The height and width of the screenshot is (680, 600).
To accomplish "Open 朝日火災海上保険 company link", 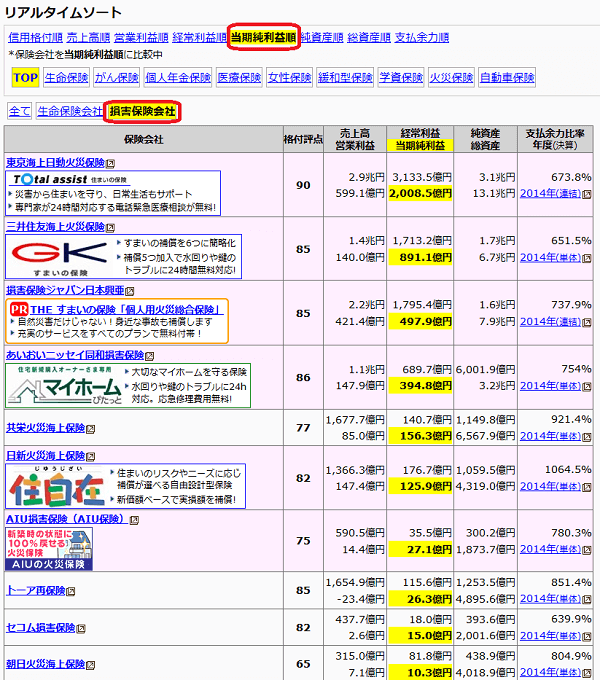I will coord(46,664).
